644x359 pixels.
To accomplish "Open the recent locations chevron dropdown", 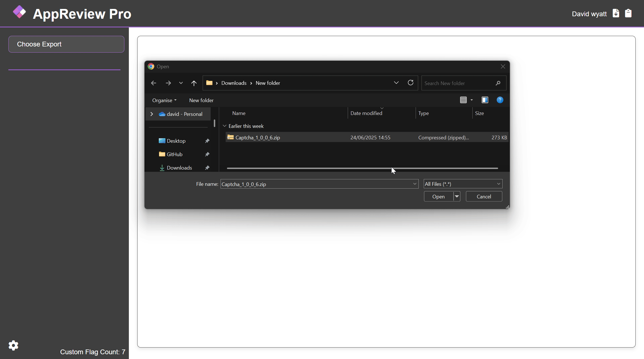I will (181, 83).
